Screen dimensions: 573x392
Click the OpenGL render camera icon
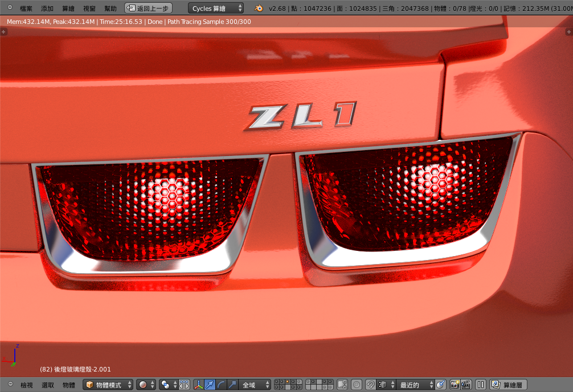click(x=455, y=385)
